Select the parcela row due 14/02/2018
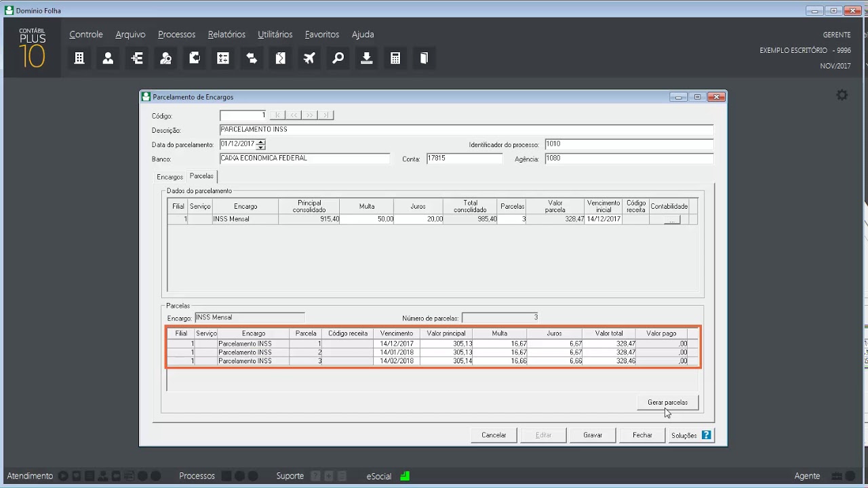This screenshot has height=488, width=868. [x=433, y=361]
